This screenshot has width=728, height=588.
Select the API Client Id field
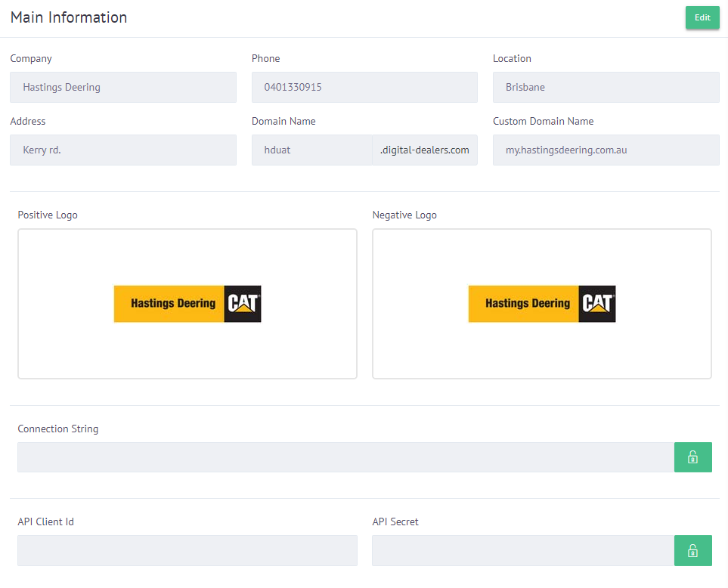(187, 550)
